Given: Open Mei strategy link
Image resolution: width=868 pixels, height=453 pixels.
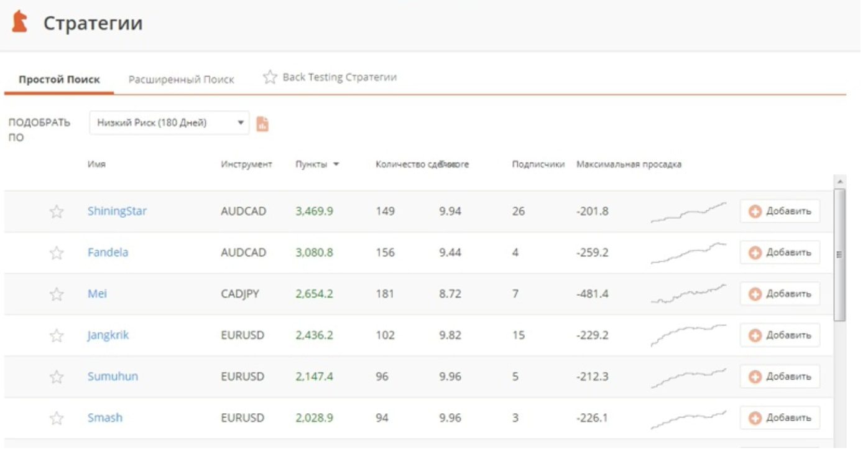Looking at the screenshot, I should pyautogui.click(x=97, y=294).
